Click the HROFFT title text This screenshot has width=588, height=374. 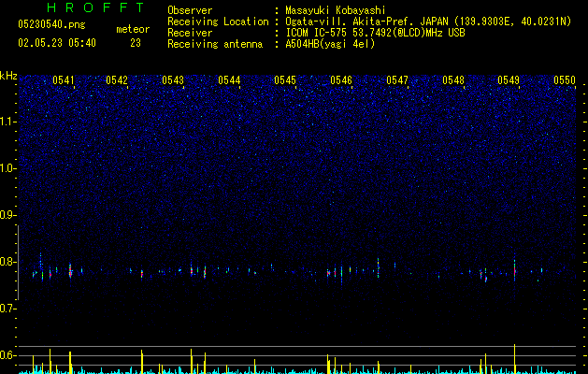coord(96,7)
